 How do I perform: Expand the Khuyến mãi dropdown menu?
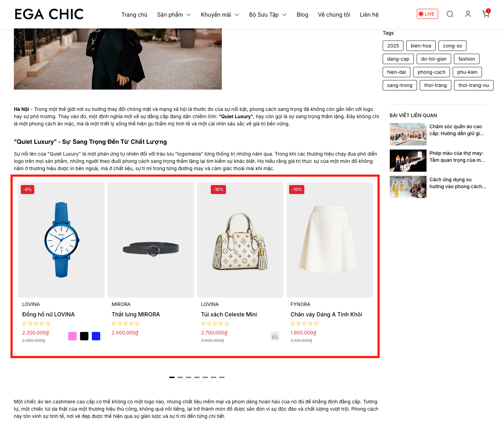click(x=220, y=15)
